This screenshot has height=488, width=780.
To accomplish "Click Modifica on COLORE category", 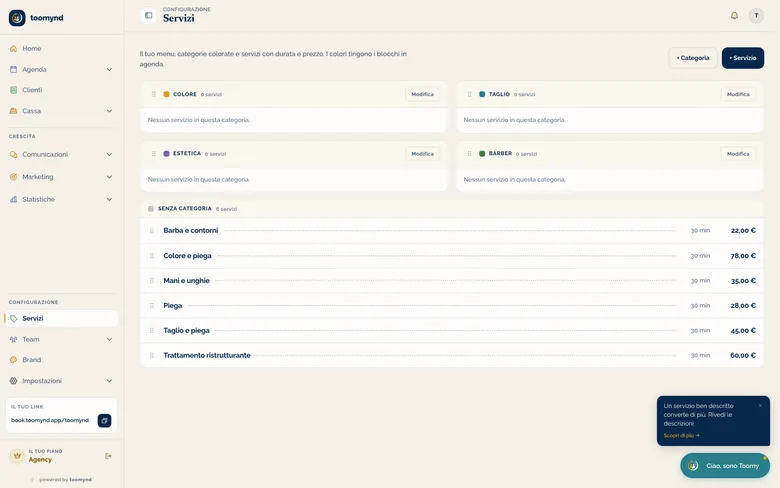I will coord(422,94).
